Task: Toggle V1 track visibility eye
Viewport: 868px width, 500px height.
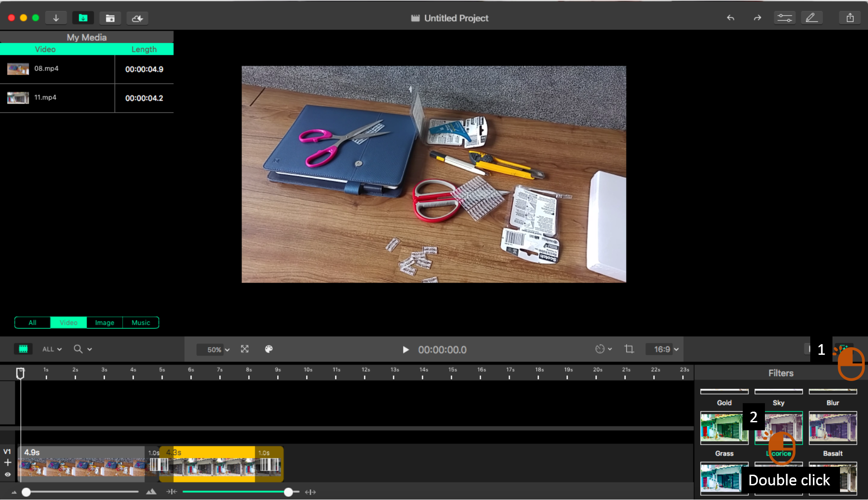Action: (8, 475)
